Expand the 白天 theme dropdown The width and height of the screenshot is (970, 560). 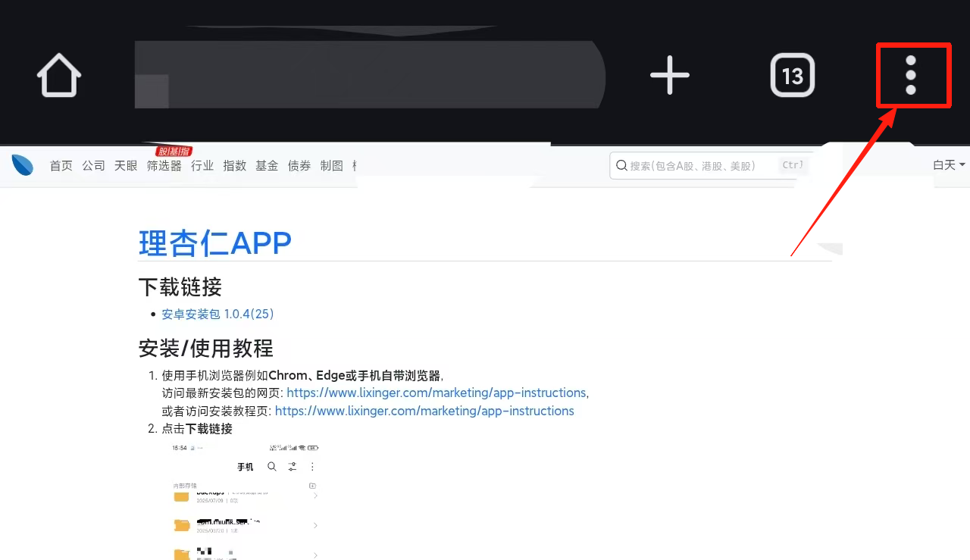(948, 165)
